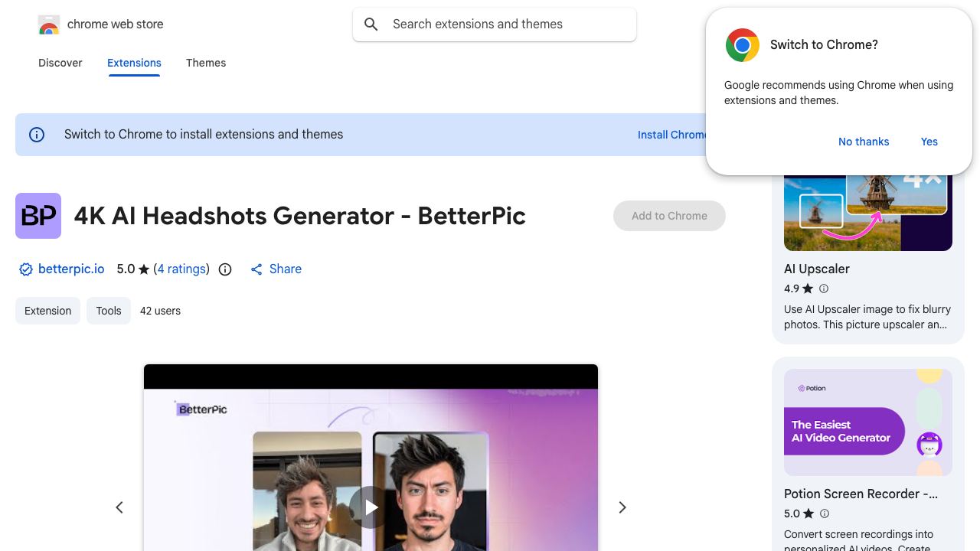The image size is (980, 551).
Task: Click the share icon
Action: click(x=256, y=269)
